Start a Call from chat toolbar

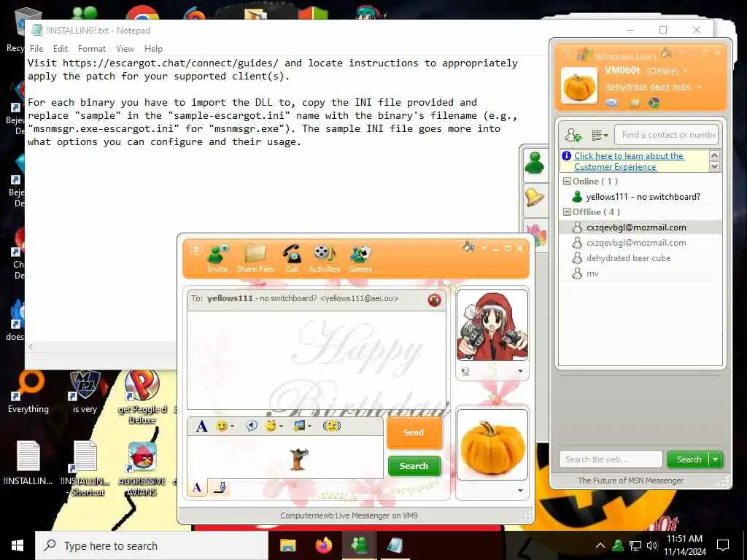(x=292, y=259)
